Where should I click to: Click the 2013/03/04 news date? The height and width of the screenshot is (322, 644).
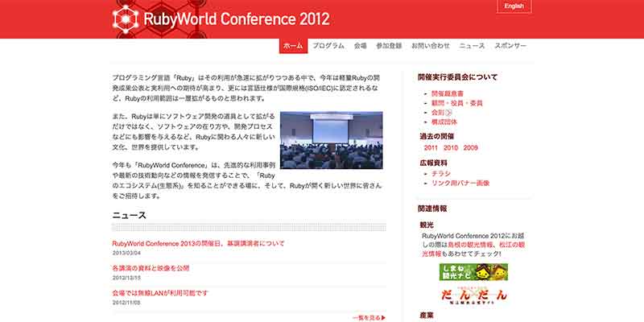(126, 253)
